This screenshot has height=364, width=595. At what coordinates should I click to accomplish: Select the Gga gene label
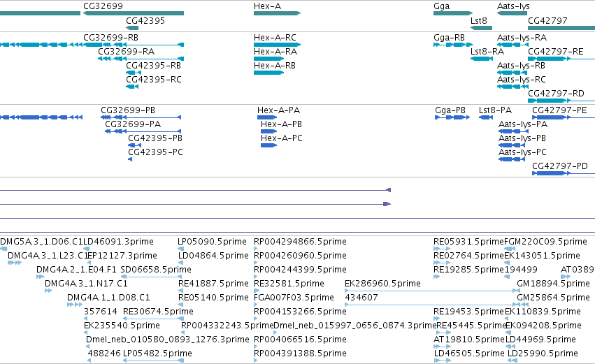(442, 6)
